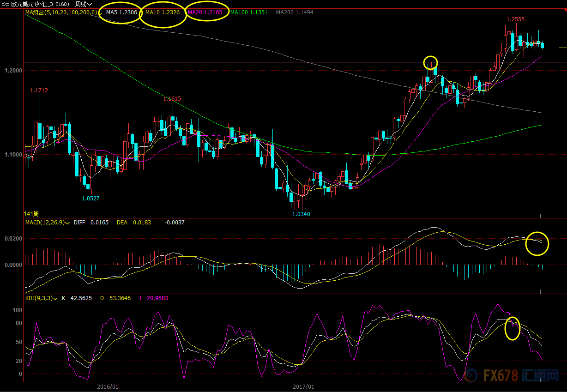Click the MA5 1.2306 legend label
The height and width of the screenshot is (392, 567).
pyautogui.click(x=121, y=12)
